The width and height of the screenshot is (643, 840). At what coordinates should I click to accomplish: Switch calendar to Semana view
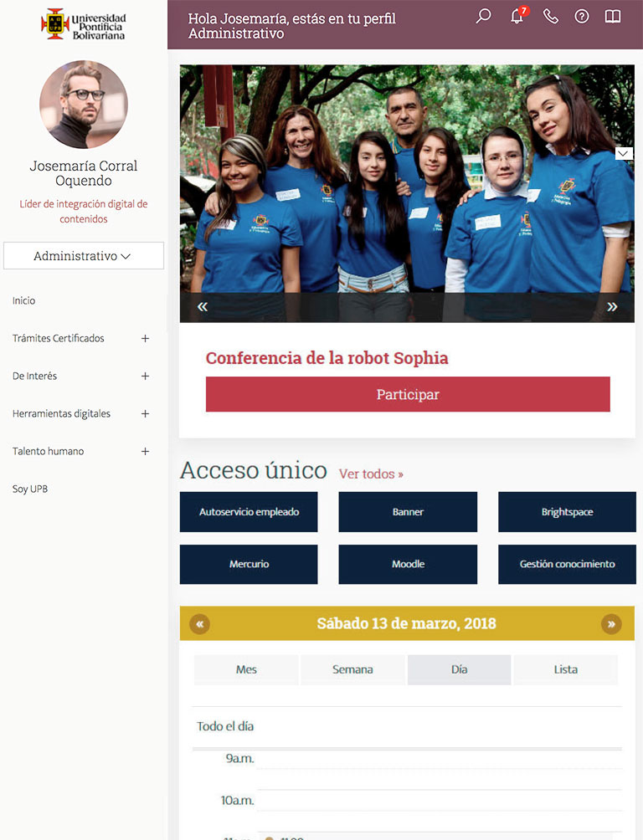[352, 669]
